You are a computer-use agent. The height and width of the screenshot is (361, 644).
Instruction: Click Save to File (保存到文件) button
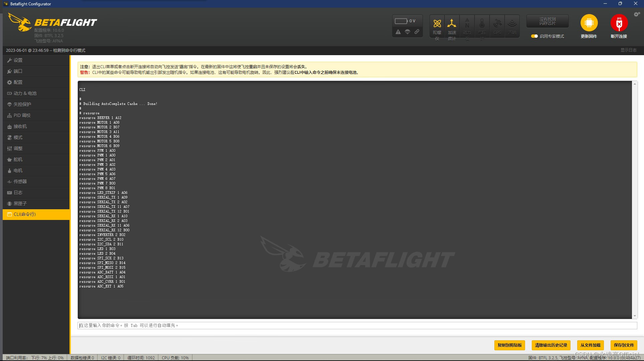[624, 345]
